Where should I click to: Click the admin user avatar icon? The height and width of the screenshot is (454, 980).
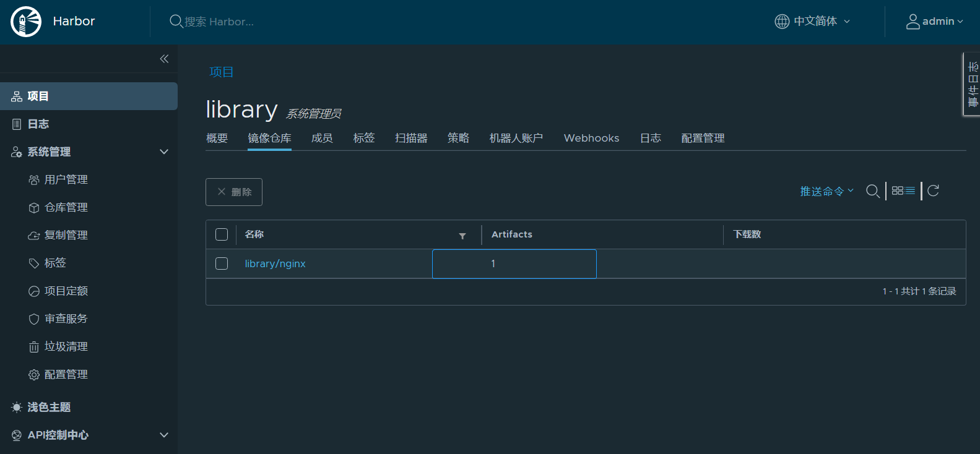(913, 22)
